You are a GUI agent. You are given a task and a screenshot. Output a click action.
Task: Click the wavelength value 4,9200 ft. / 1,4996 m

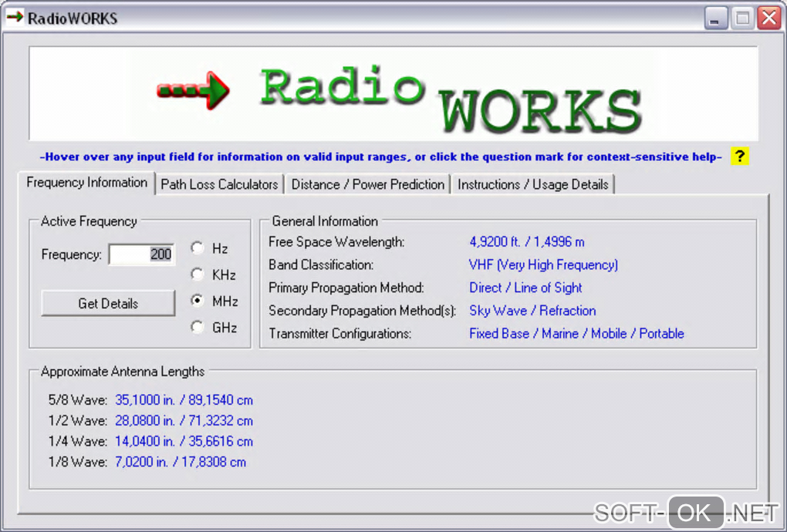(526, 241)
